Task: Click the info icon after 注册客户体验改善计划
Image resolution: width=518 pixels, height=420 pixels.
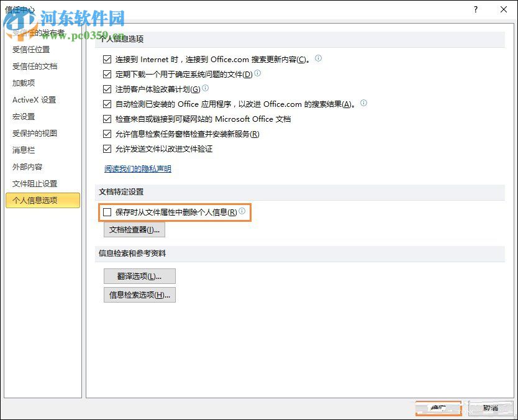Action: coord(205,88)
